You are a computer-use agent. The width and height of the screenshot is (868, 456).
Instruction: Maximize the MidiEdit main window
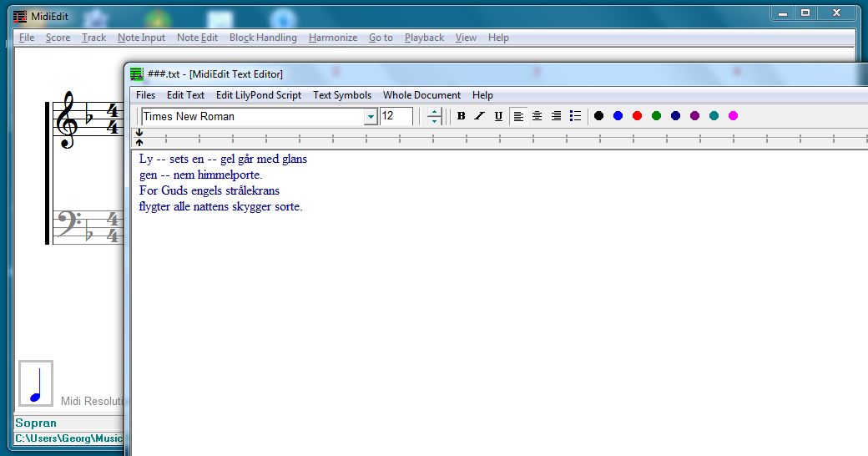point(805,13)
